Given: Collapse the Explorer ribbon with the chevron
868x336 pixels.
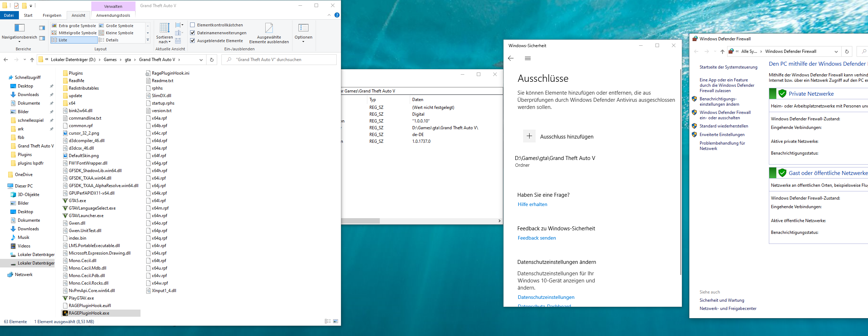Looking at the screenshot, I should 329,15.
